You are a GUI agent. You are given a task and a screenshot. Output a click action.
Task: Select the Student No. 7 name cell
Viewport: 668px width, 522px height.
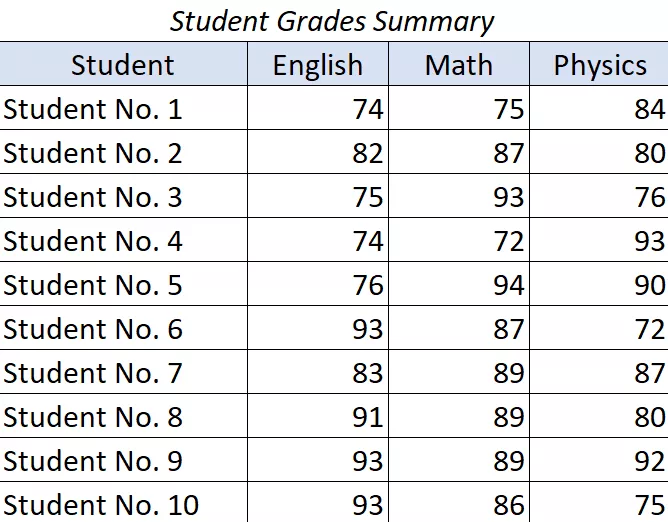click(x=93, y=373)
